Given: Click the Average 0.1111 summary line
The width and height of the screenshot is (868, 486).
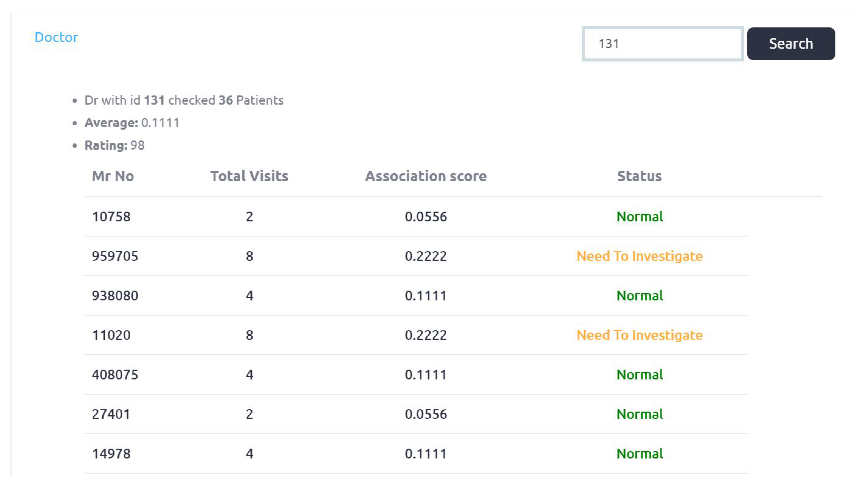Looking at the screenshot, I should 132,123.
